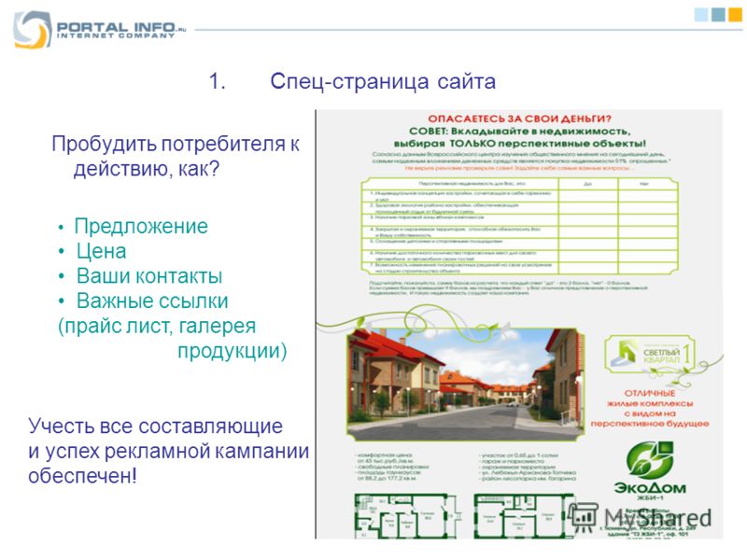Screen dimensions: 747x560
Task: Click the text '(прайс лист, галерея продукции)'
Action: point(173,339)
